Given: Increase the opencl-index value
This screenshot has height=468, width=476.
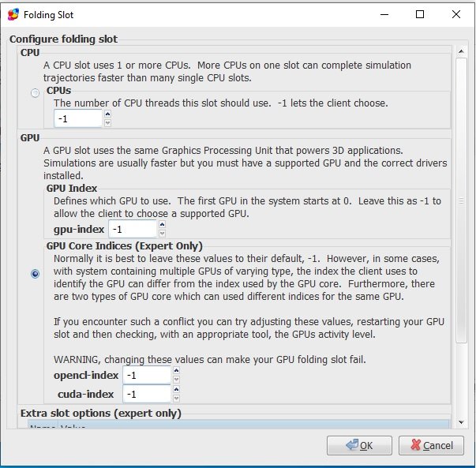Looking at the screenshot, I should tap(176, 370).
